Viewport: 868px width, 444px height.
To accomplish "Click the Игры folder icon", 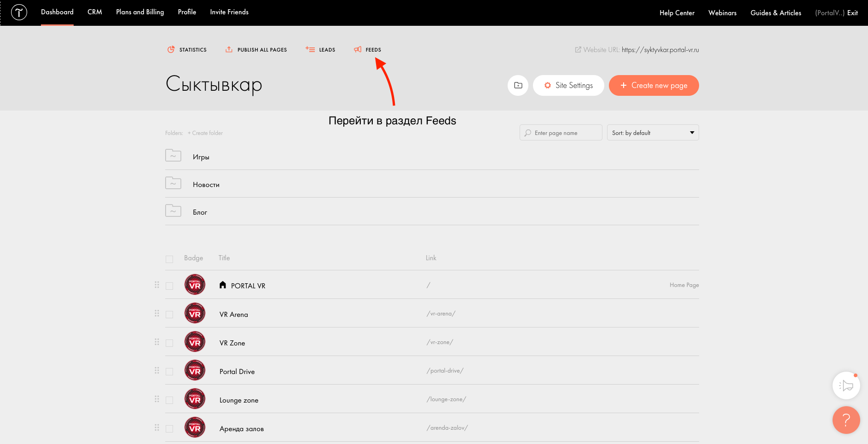I will [x=173, y=156].
